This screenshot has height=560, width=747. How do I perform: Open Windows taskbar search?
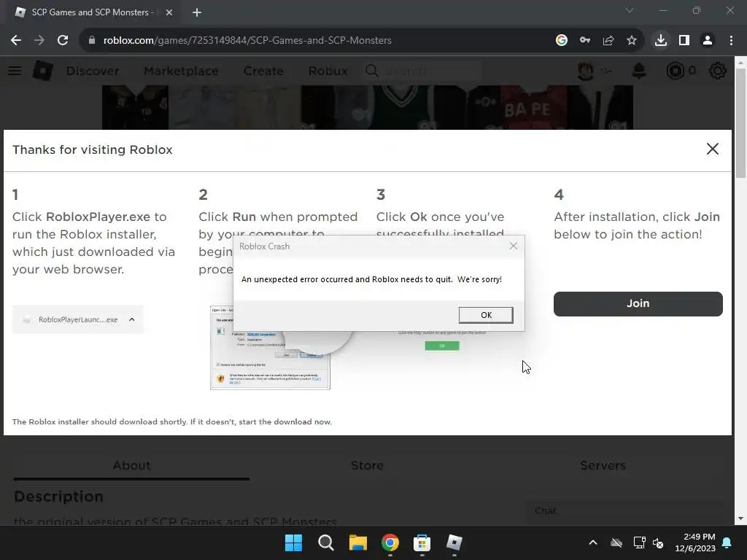[x=326, y=542]
